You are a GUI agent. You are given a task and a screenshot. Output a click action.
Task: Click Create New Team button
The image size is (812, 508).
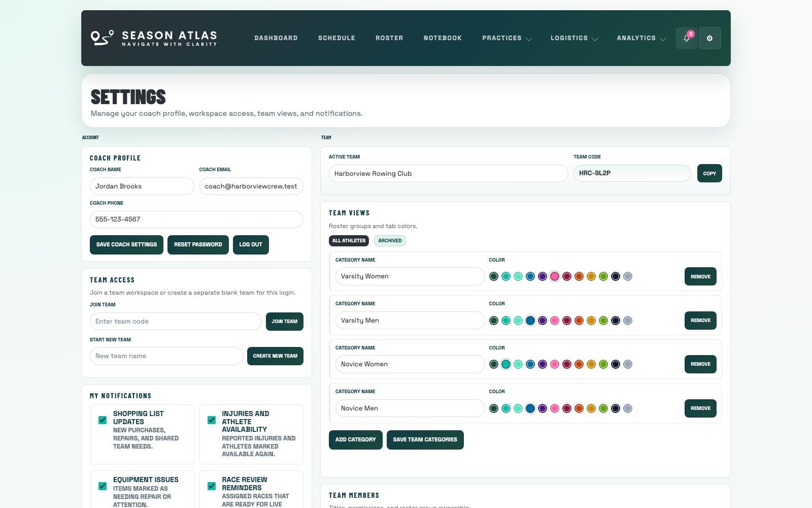click(x=275, y=356)
